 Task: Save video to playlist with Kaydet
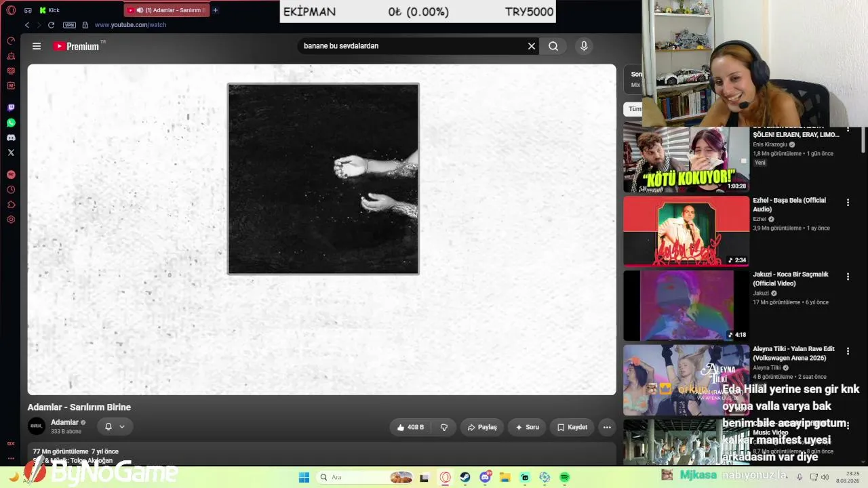point(572,427)
